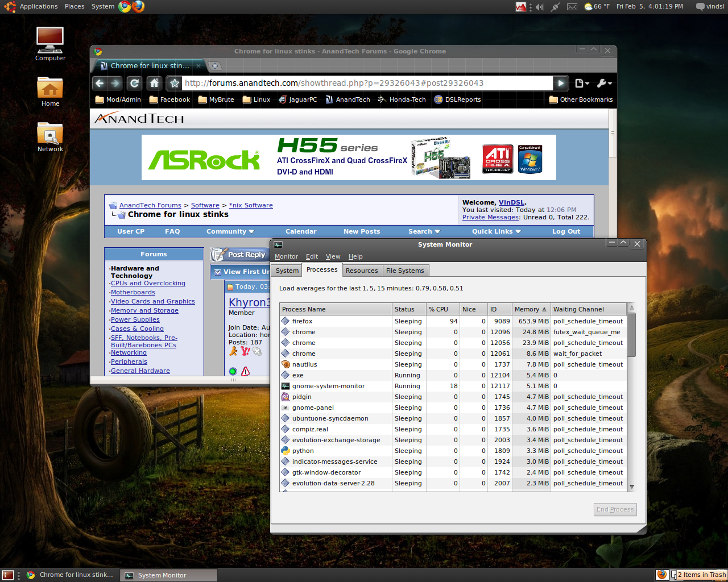Open Chrome wrench settings menu
Image resolution: width=728 pixels, height=582 pixels.
click(604, 83)
